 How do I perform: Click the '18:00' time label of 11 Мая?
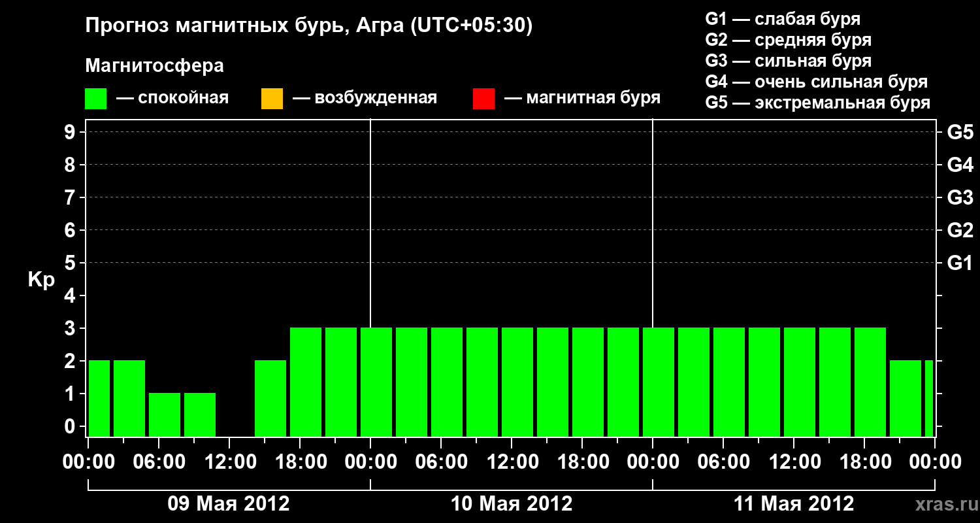click(x=864, y=462)
